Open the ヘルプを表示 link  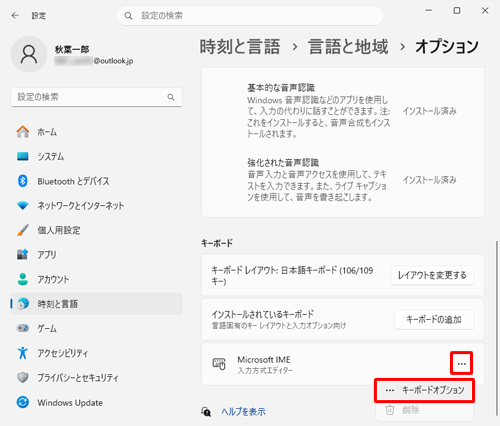click(x=243, y=412)
